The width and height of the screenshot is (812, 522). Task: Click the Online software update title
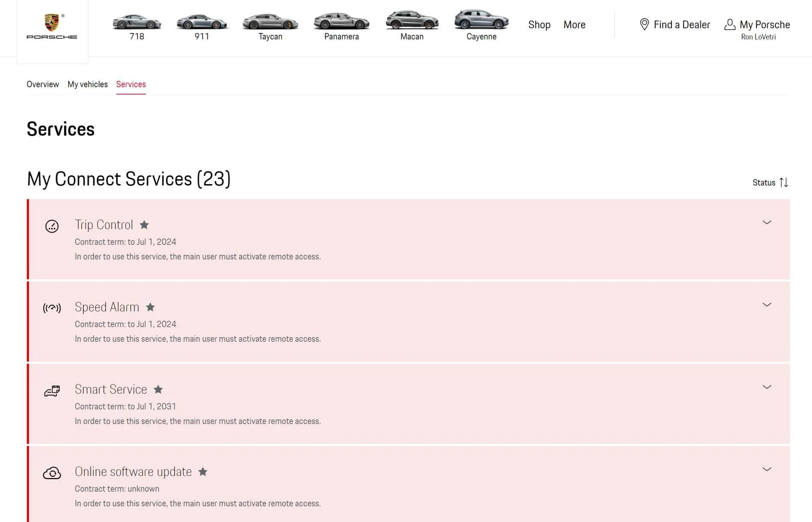(x=133, y=472)
